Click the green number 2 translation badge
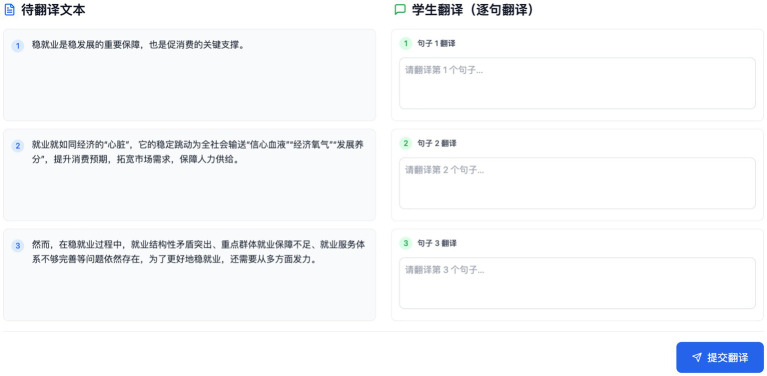Image resolution: width=767 pixels, height=376 pixels. click(x=406, y=143)
